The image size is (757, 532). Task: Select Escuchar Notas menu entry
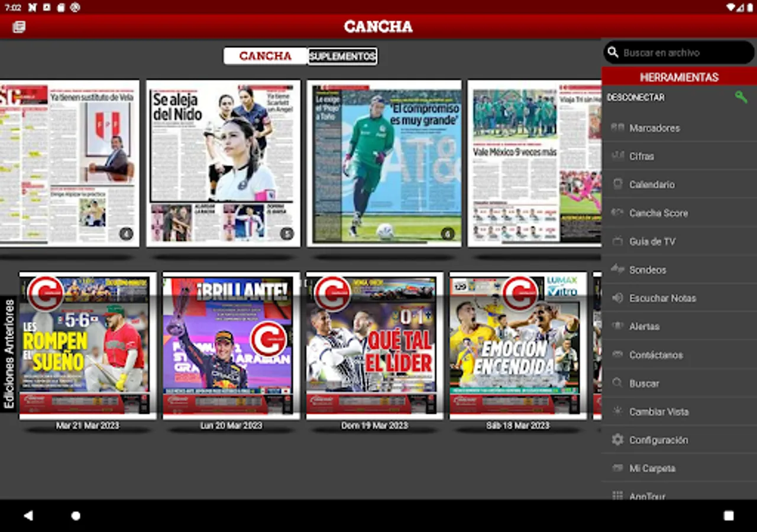(x=679, y=298)
